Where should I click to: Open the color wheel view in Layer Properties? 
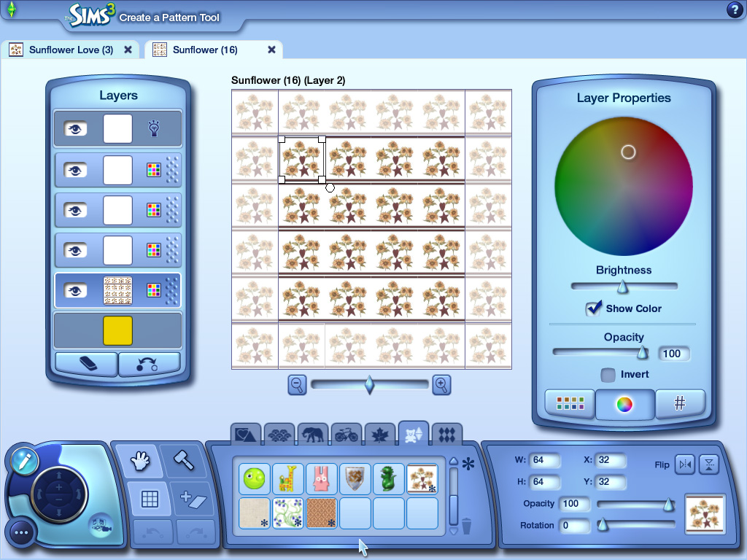tap(624, 403)
